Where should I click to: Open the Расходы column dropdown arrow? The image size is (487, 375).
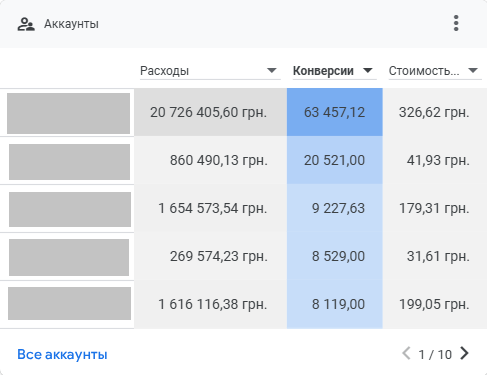click(x=272, y=71)
